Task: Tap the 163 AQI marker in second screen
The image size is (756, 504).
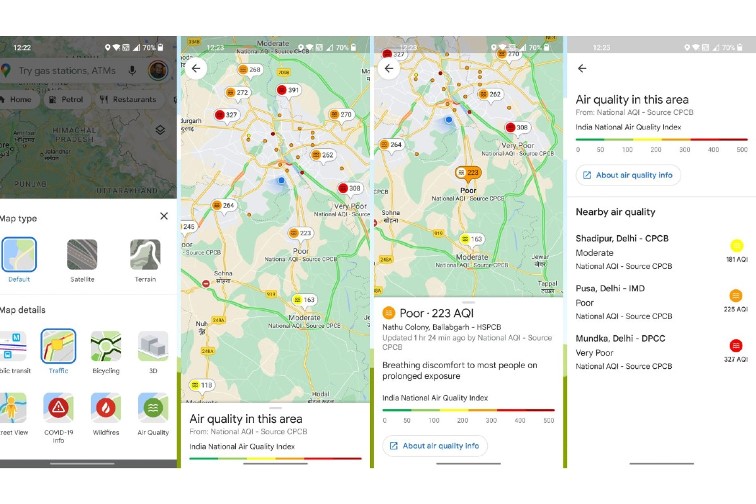Action: [304, 300]
